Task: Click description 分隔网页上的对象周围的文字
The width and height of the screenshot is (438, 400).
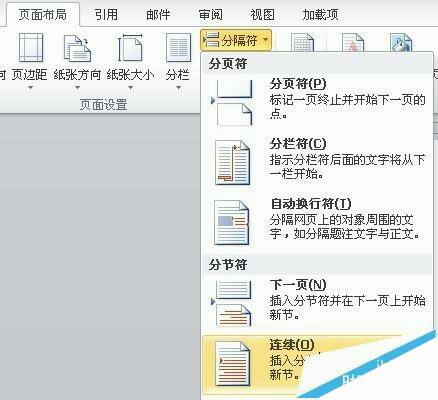Action: [x=345, y=227]
